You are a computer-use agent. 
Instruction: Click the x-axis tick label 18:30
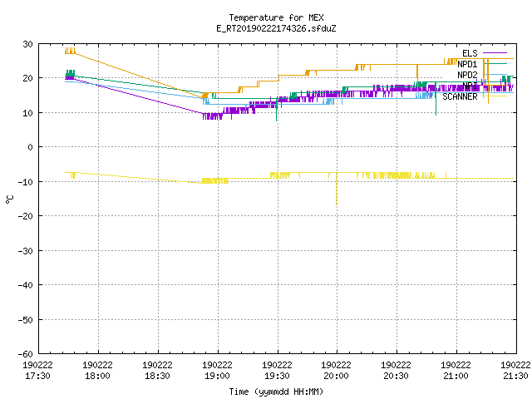click(157, 376)
